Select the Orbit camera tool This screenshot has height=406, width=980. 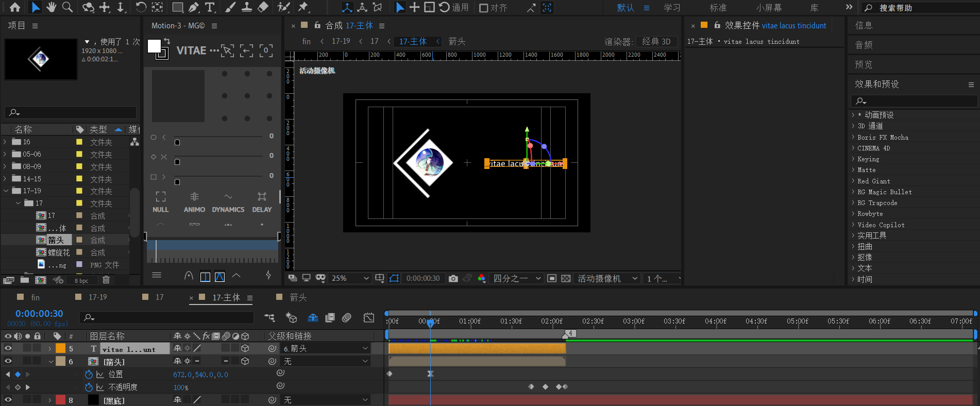(88, 7)
